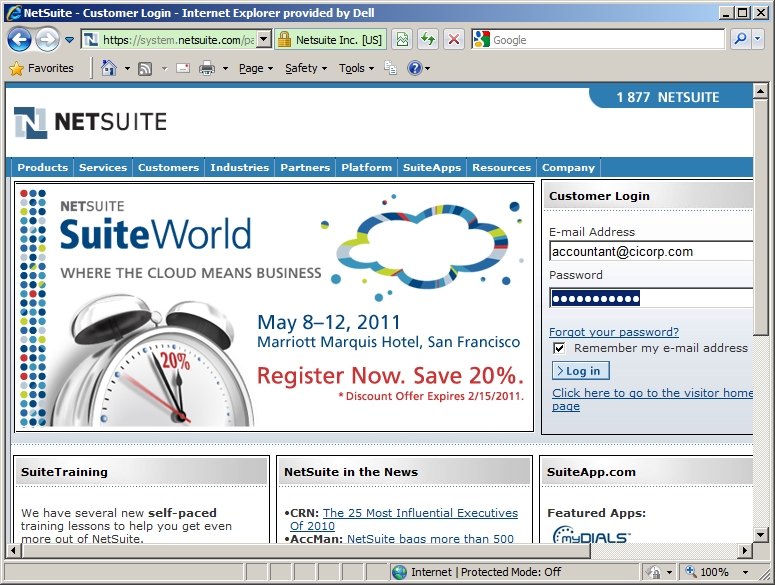Click the horizontal scrollbar left arrow

13,550
